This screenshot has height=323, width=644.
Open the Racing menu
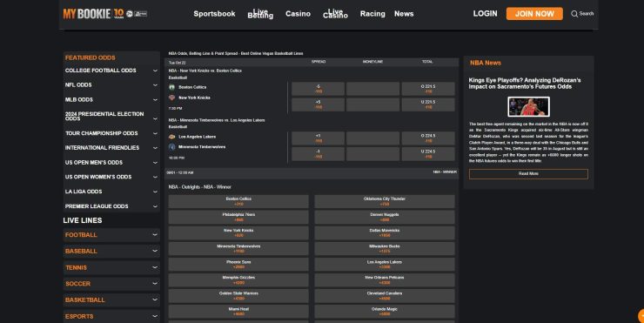coord(372,14)
